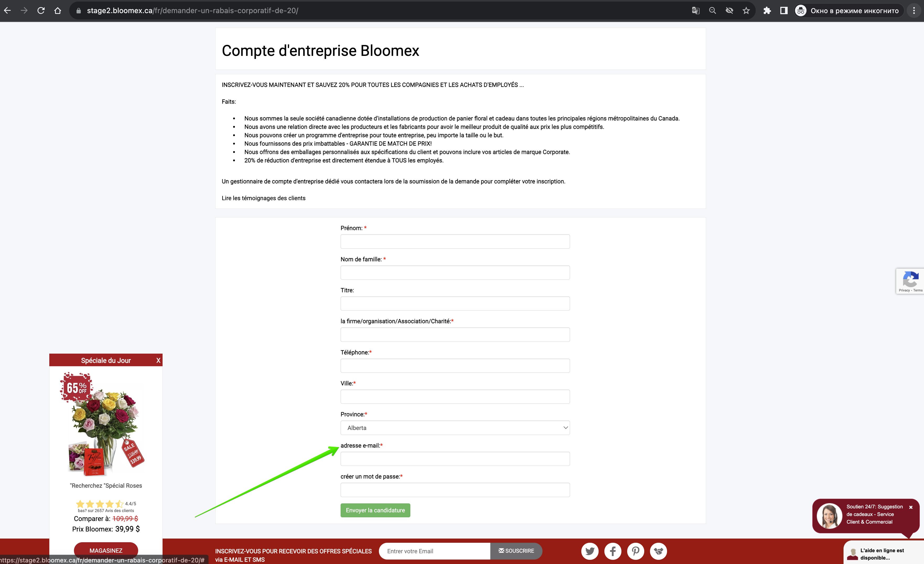Image resolution: width=924 pixels, height=564 pixels.
Task: Open the Facebook social icon
Action: pyautogui.click(x=613, y=551)
